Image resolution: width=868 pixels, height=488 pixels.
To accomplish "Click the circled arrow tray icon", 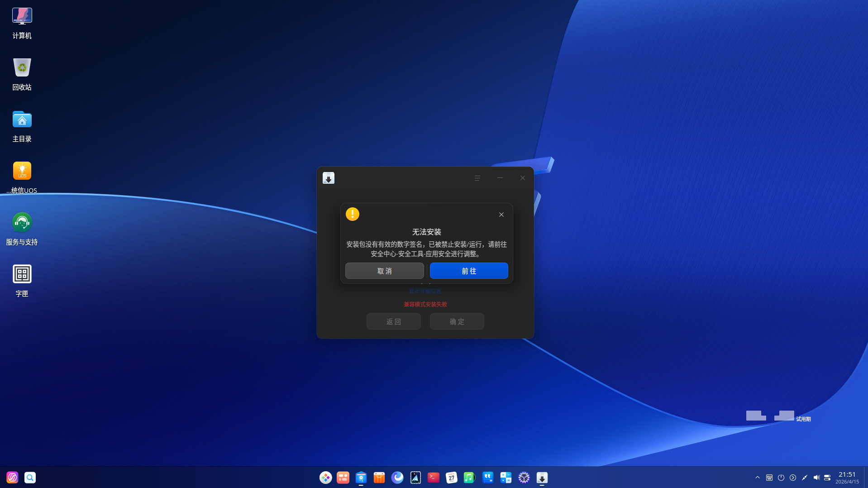I will (793, 478).
